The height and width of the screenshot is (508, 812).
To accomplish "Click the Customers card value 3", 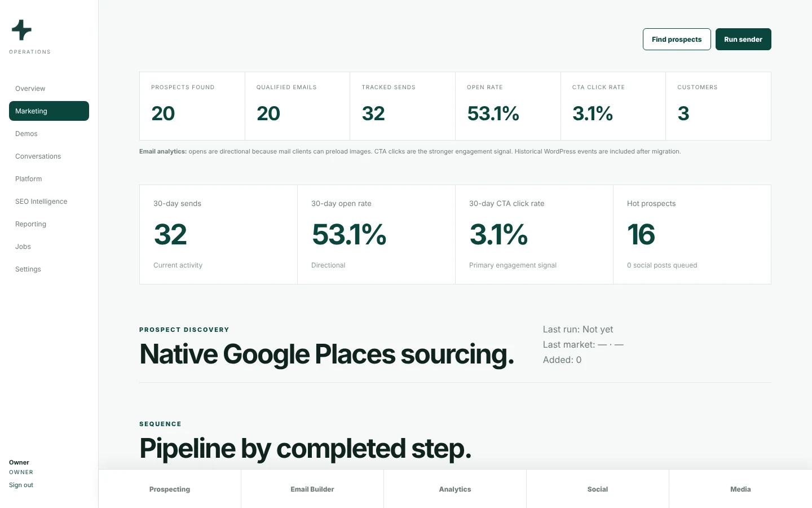I will point(683,113).
